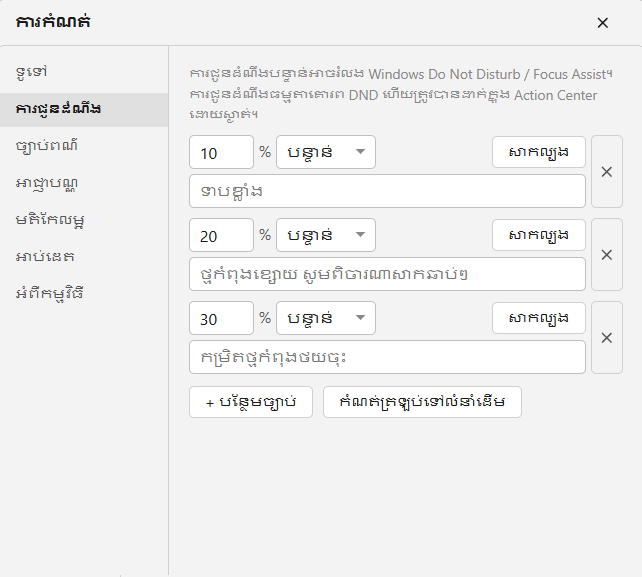Click កំណត់ត្រឡប់ទៅលំនាំដើម reset to defaults button

pos(422,402)
